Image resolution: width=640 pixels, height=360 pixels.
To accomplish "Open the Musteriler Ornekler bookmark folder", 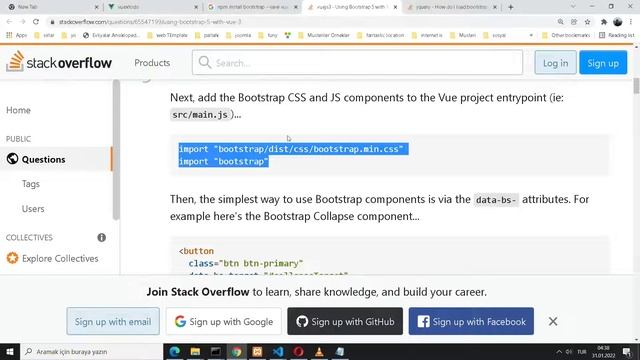I will pos(324,35).
